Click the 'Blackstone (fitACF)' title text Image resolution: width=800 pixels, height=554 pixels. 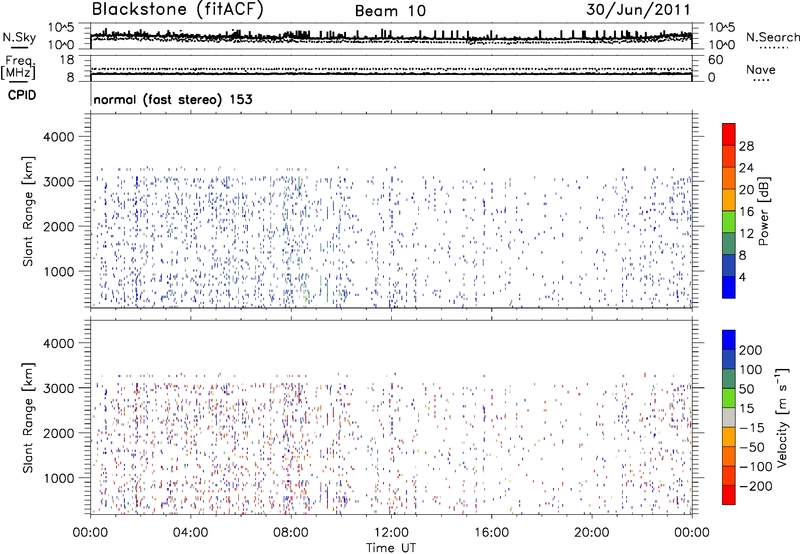(x=177, y=10)
